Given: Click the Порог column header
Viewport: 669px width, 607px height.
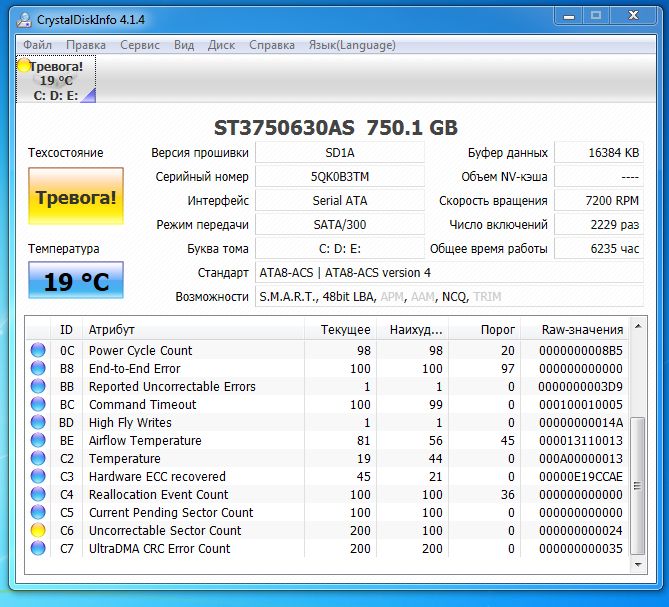Looking at the screenshot, I should pos(484,329).
